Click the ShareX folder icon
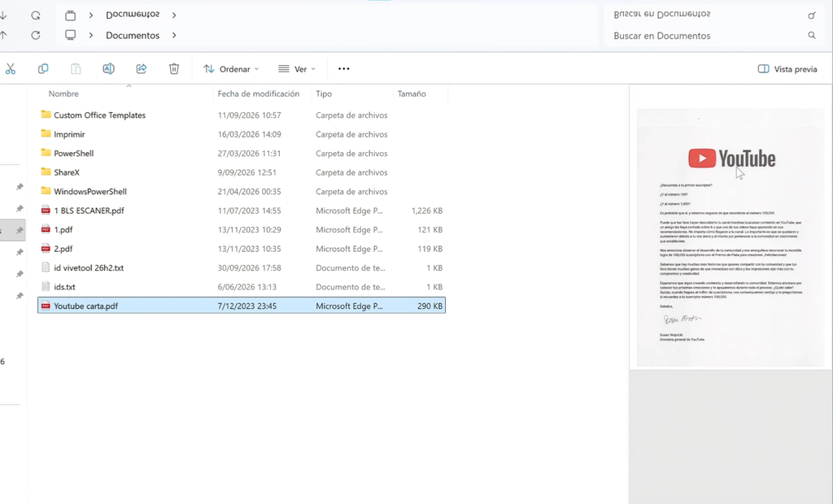Image resolution: width=833 pixels, height=504 pixels. [x=46, y=172]
